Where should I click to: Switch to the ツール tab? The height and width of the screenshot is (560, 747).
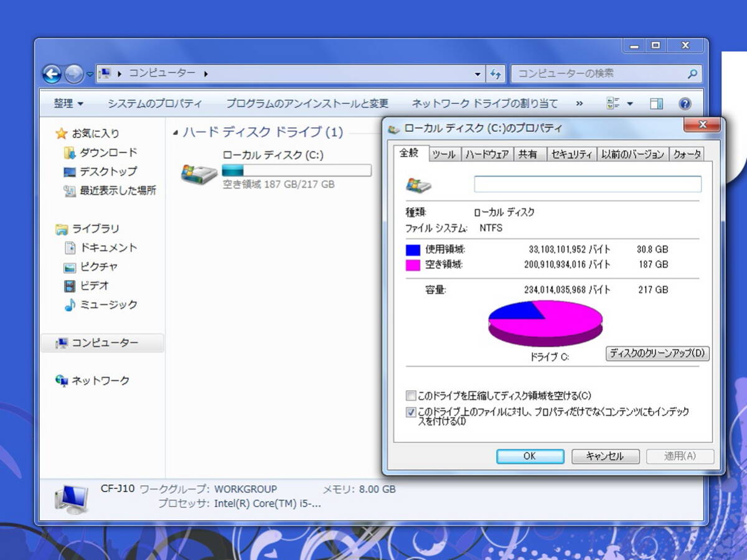[443, 154]
